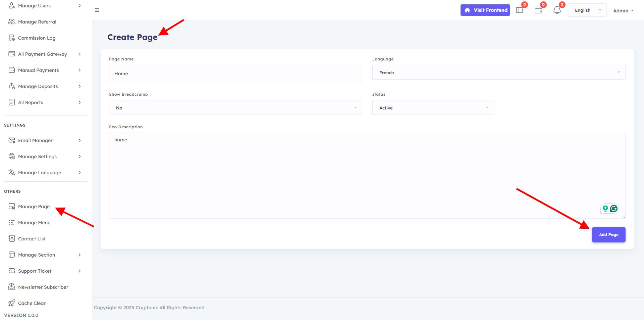Screen dimensions: 644x320
Task: Expand the Manage Users chevron
Action: click(x=79, y=6)
